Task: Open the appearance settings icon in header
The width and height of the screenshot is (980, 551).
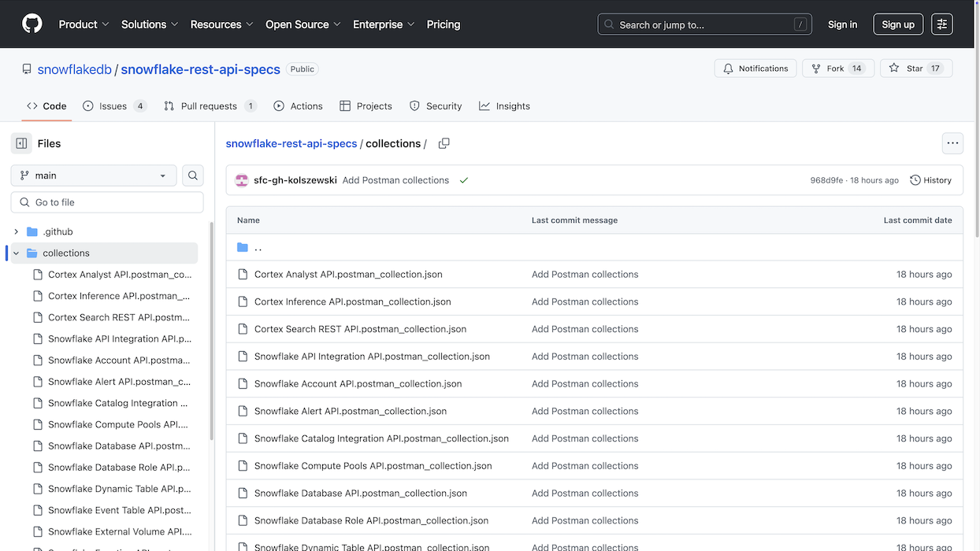Action: [941, 24]
